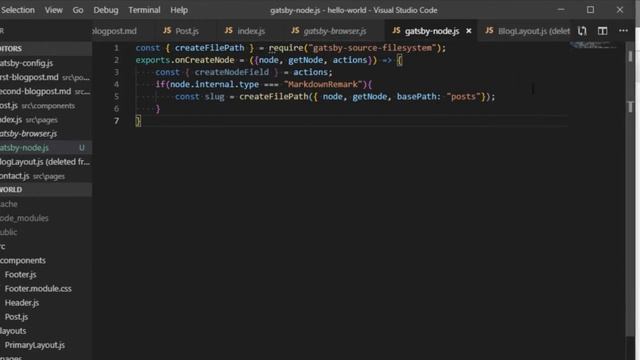This screenshot has height=360, width=640.
Task: Collapse the hello-world folder section header
Action: click(x=46, y=190)
